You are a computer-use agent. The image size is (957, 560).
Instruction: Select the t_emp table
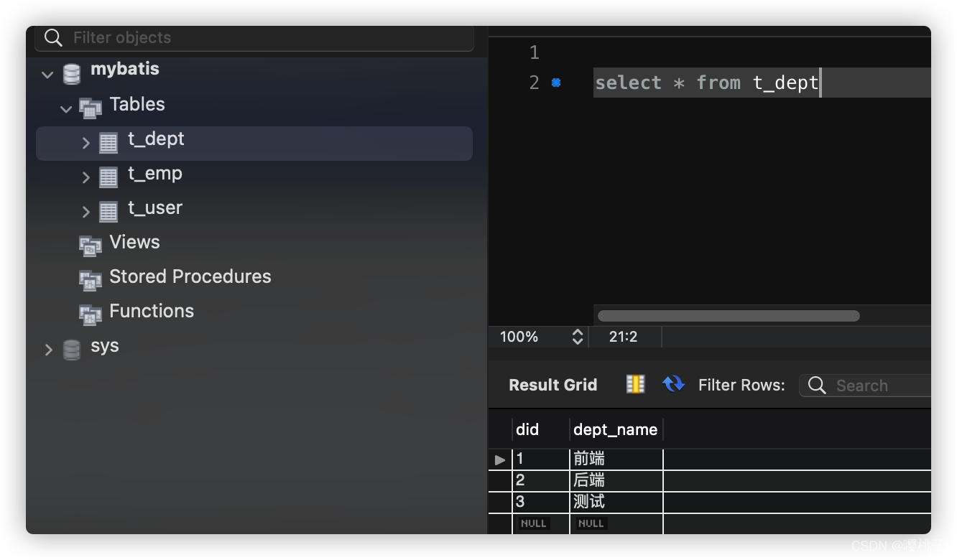(155, 174)
